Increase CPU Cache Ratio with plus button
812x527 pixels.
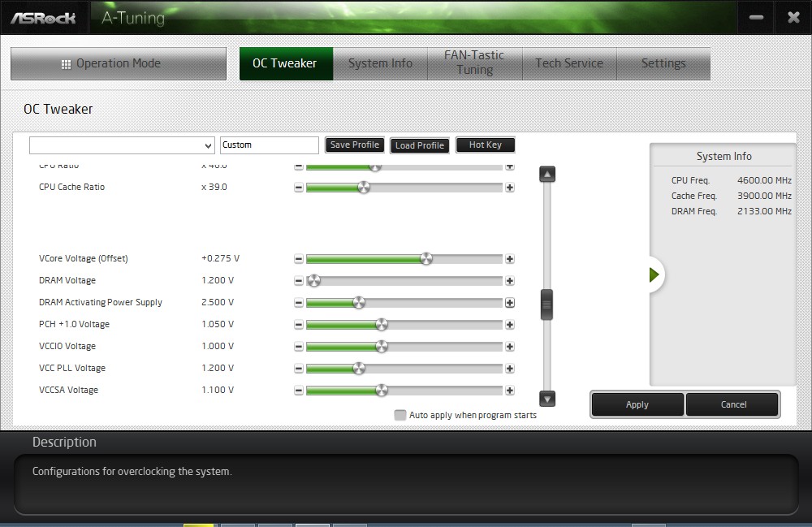(x=510, y=188)
